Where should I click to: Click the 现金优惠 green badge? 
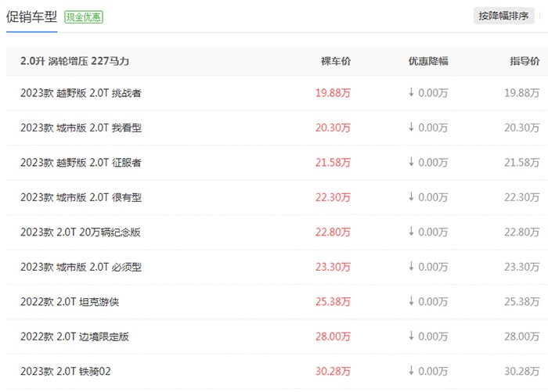tap(84, 16)
